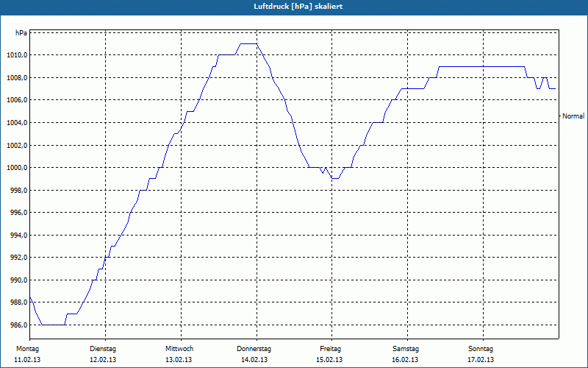This screenshot has width=588, height=368.
Task: Click the date '11.02.13'
Action: coord(27,360)
